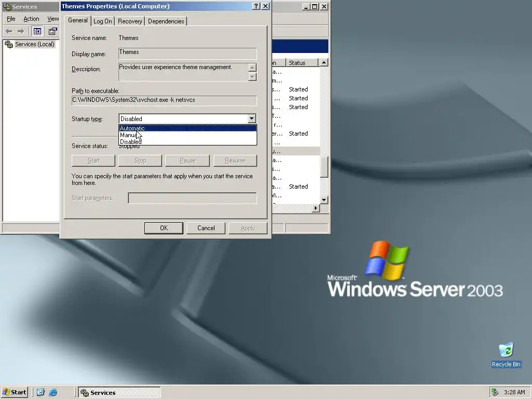Image resolution: width=532 pixels, height=399 pixels.
Task: Minimize the Services window
Action: tap(307, 6)
